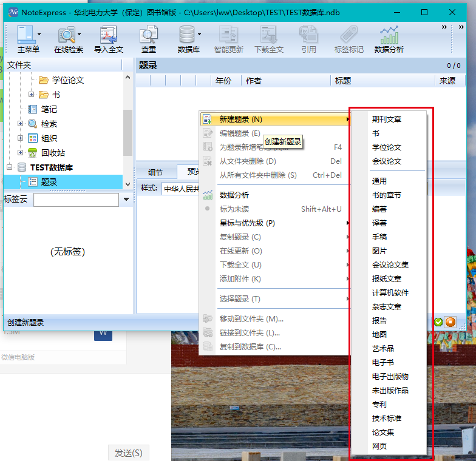Open the 标签云 dropdown arrow
Viewport: 476px width, 461px height.
point(126,199)
